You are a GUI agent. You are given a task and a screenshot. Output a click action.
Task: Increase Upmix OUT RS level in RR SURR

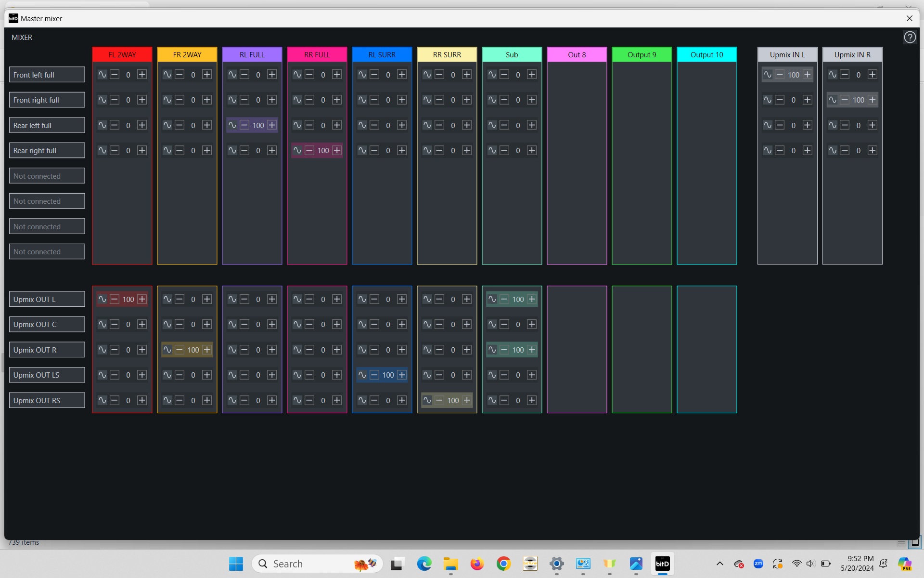[467, 400]
